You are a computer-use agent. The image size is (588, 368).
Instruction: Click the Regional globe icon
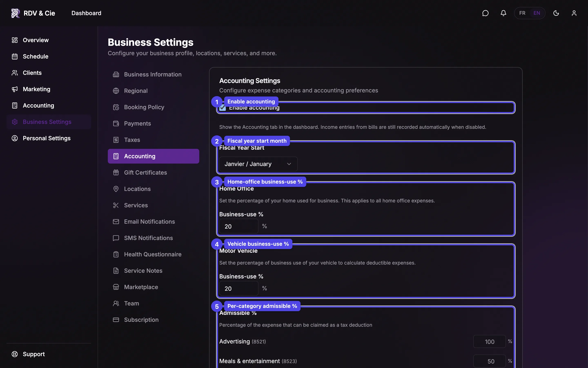(x=116, y=91)
